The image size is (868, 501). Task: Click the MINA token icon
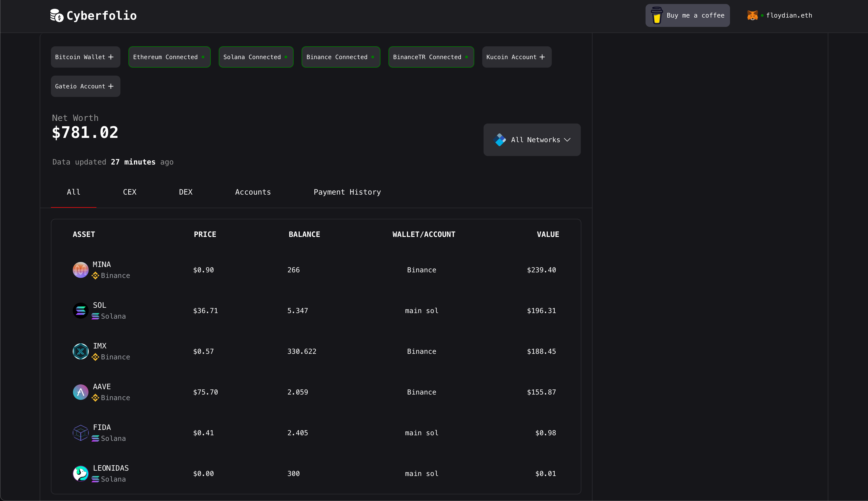pos(80,270)
